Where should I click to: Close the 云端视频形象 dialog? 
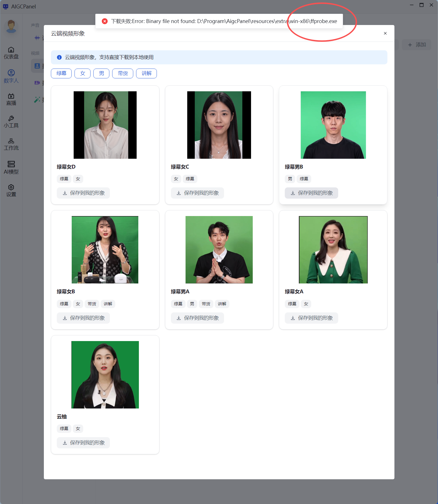(x=385, y=33)
